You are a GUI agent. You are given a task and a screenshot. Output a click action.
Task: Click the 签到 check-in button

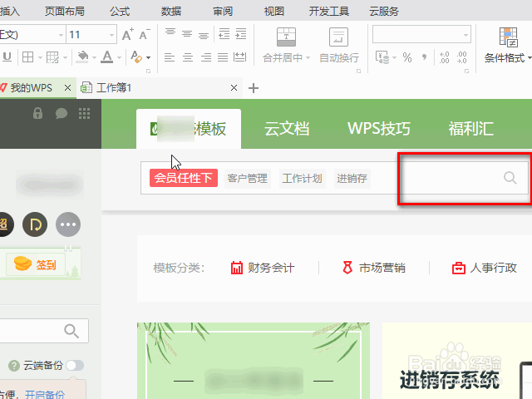(36, 264)
